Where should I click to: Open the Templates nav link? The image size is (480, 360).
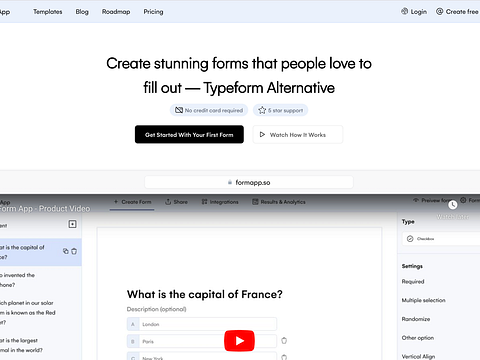pyautogui.click(x=48, y=12)
